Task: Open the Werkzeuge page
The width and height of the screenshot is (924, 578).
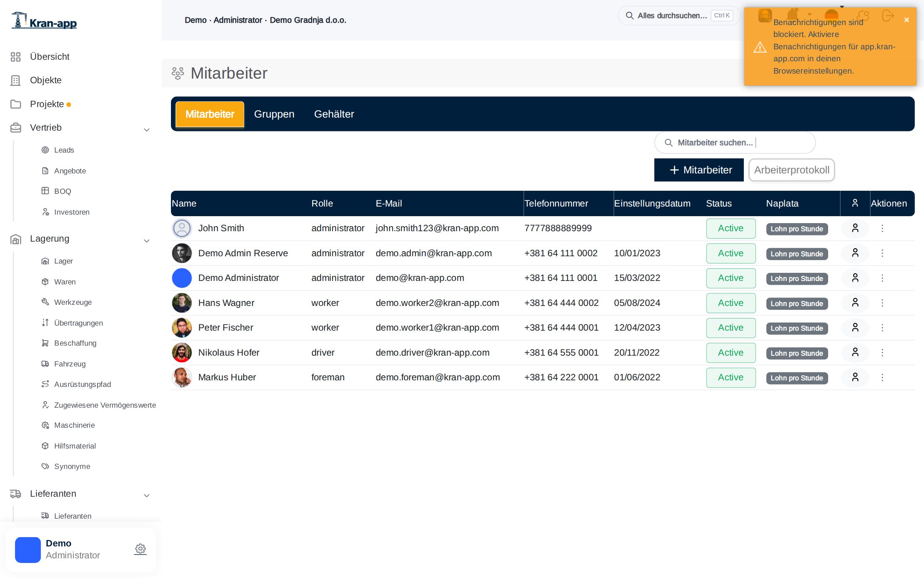Action: point(73,302)
